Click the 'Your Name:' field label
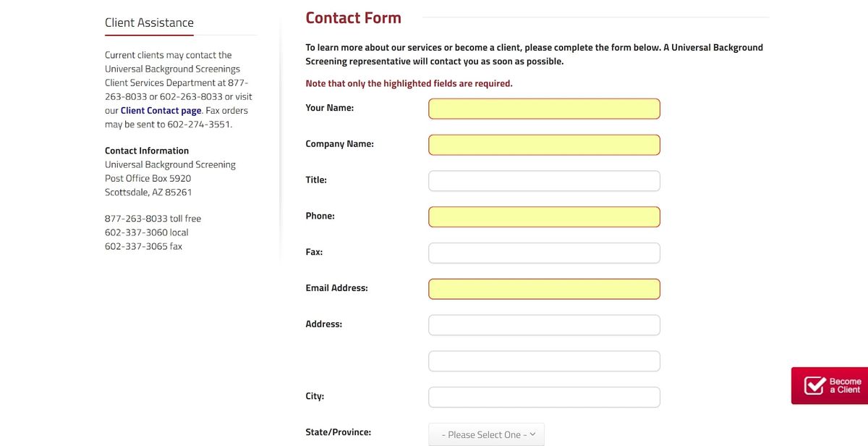This screenshot has width=868, height=446. click(x=329, y=108)
